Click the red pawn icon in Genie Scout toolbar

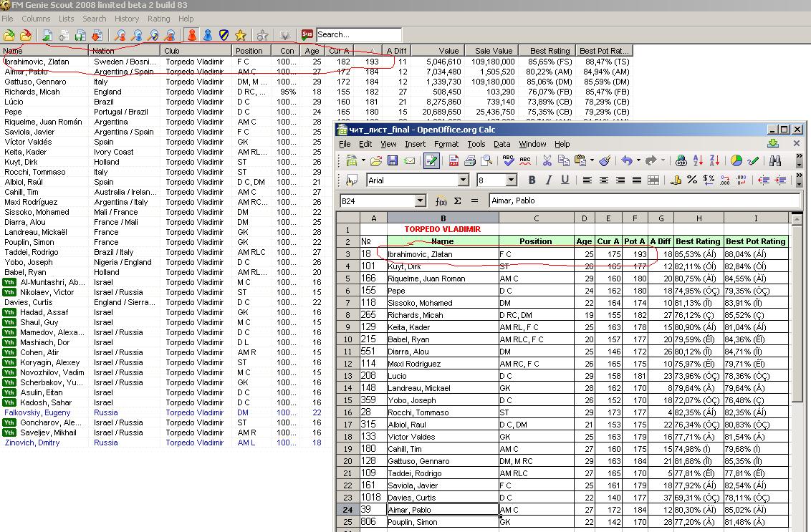(x=192, y=34)
